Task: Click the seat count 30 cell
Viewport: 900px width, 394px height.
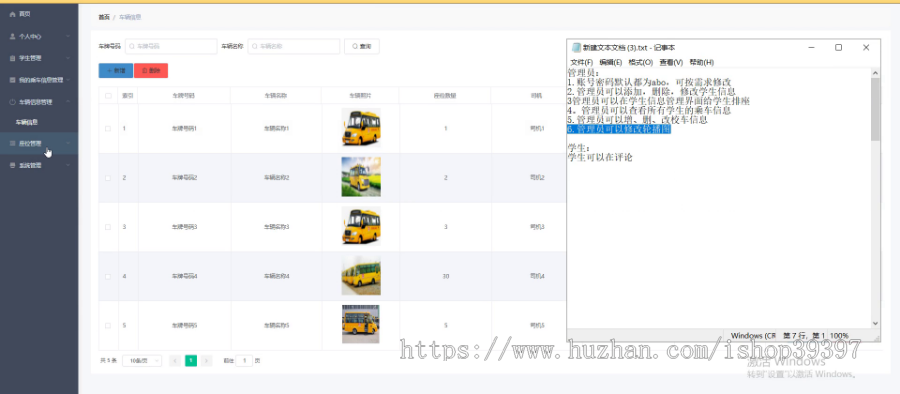Action: (445, 276)
